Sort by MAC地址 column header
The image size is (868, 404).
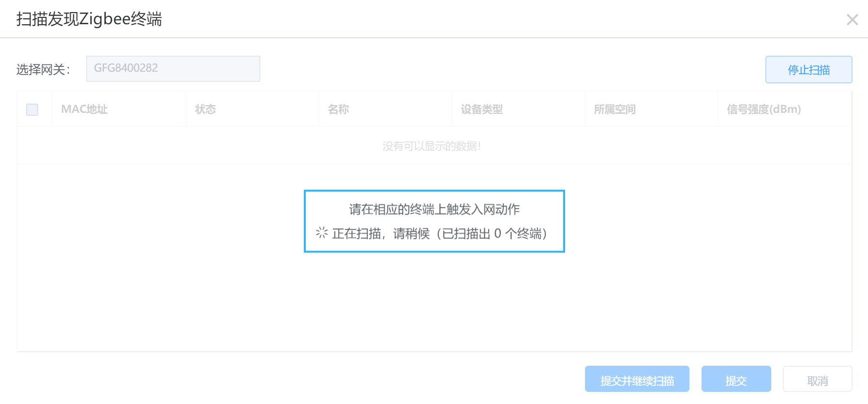[84, 109]
